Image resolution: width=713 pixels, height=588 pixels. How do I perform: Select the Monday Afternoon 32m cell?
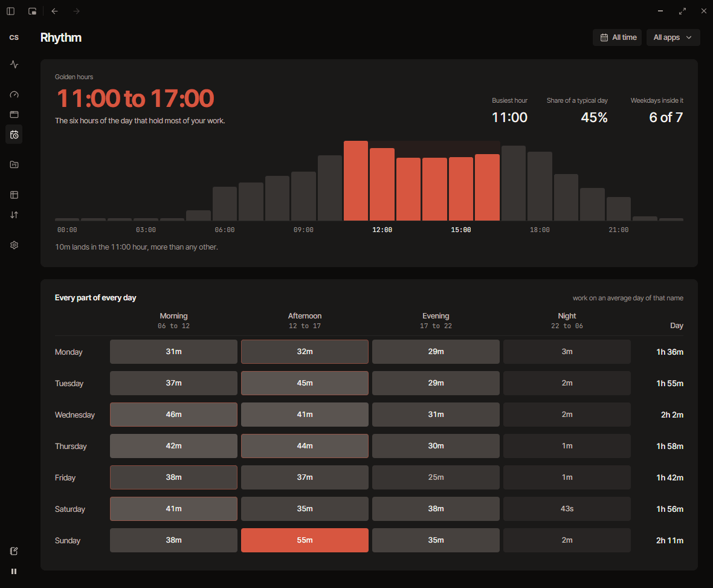(305, 352)
